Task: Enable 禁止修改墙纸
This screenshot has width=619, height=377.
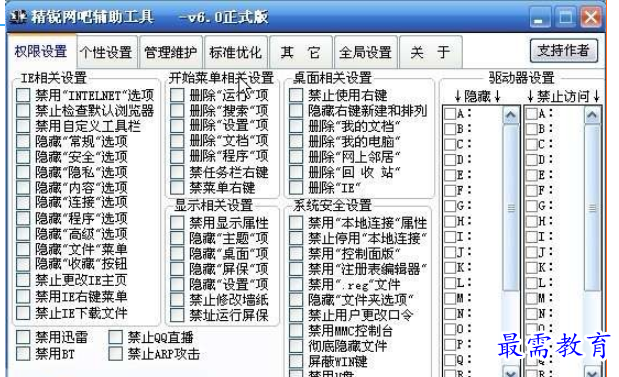Action: [177, 300]
